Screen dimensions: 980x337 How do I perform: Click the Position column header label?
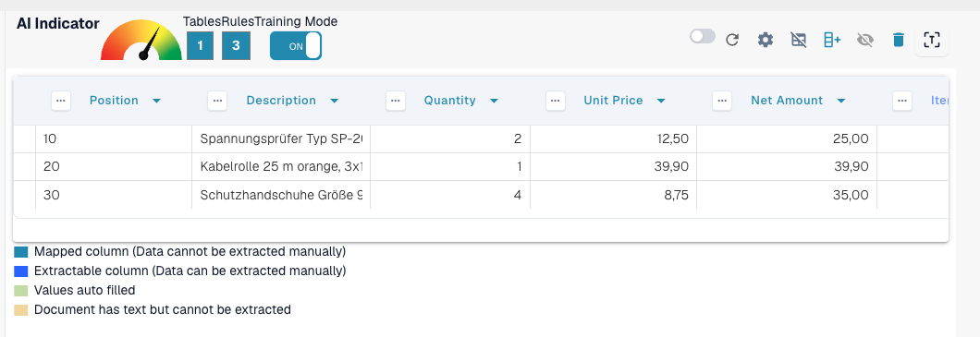coord(114,101)
